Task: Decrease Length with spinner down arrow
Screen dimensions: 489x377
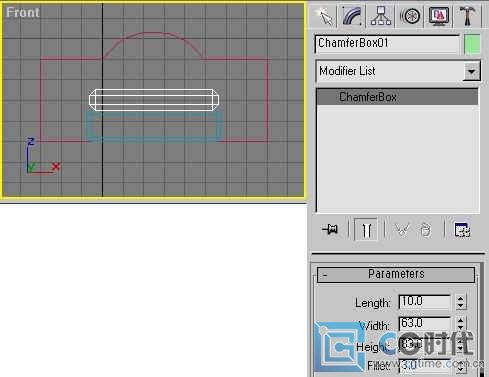Action: 460,306
